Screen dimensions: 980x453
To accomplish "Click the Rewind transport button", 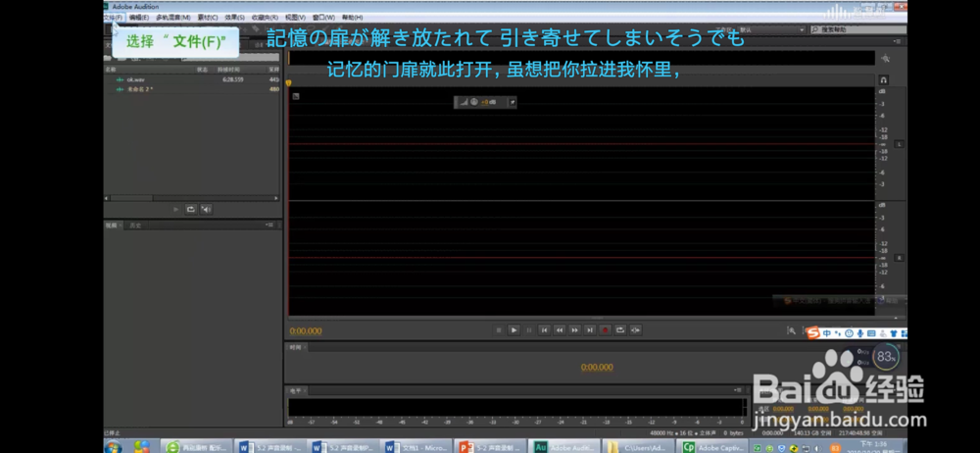I will pyautogui.click(x=560, y=329).
